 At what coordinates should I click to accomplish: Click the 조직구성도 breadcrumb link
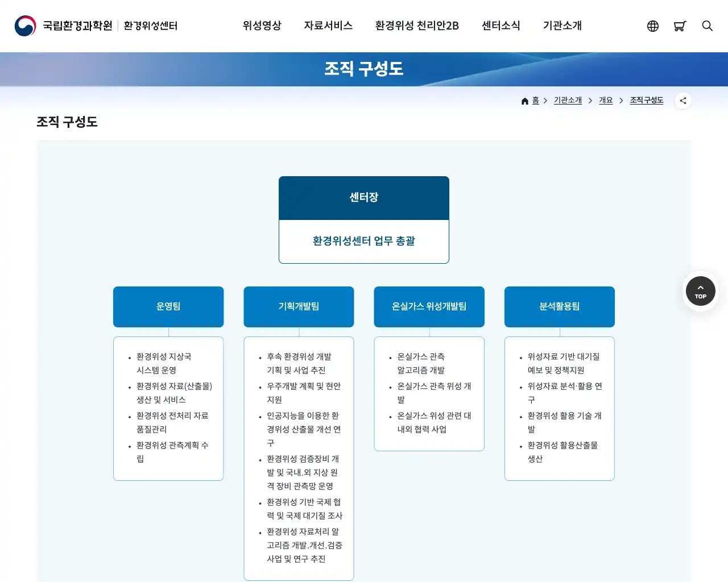[x=647, y=101]
